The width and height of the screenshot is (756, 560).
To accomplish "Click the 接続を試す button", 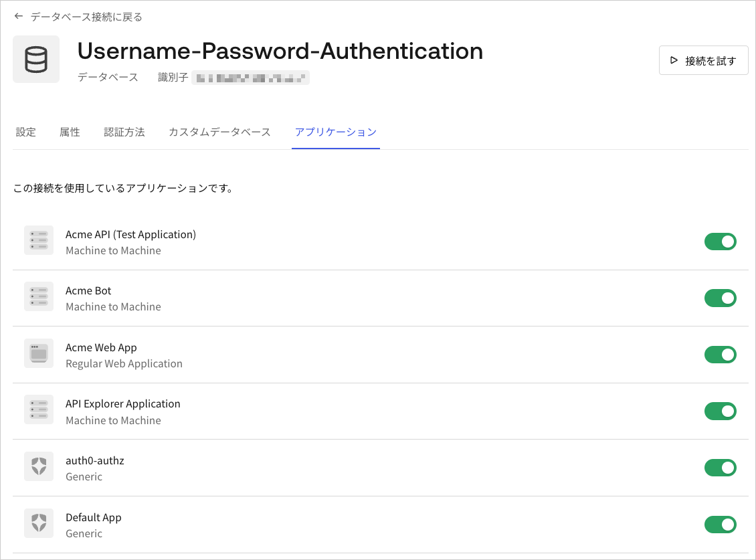I will [703, 60].
